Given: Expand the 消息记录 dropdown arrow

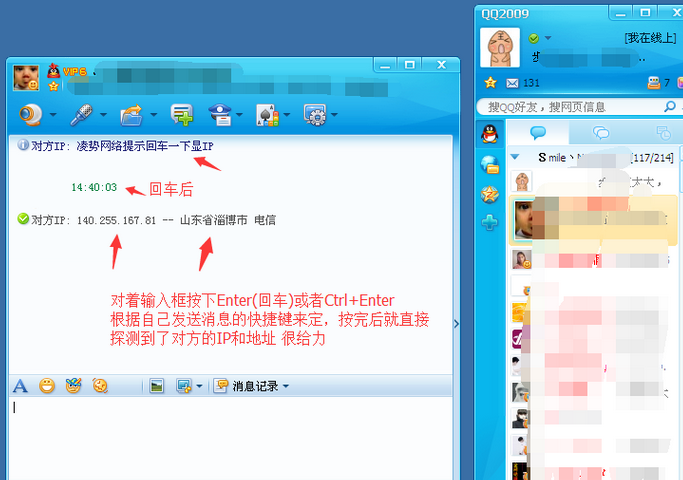Looking at the screenshot, I should coord(286,386).
